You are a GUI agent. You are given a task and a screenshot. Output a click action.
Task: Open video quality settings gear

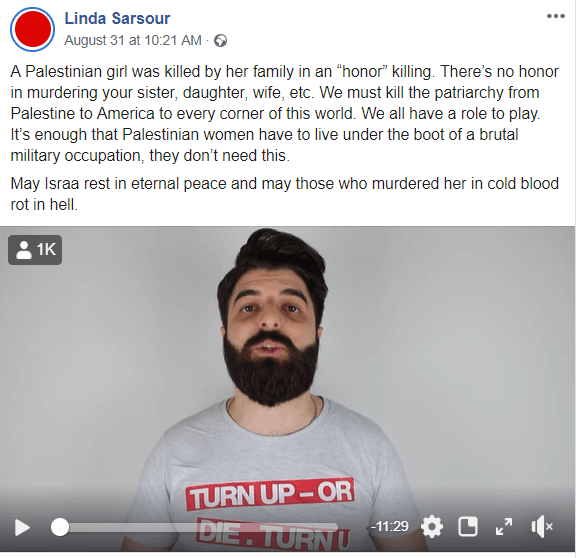pos(432,527)
